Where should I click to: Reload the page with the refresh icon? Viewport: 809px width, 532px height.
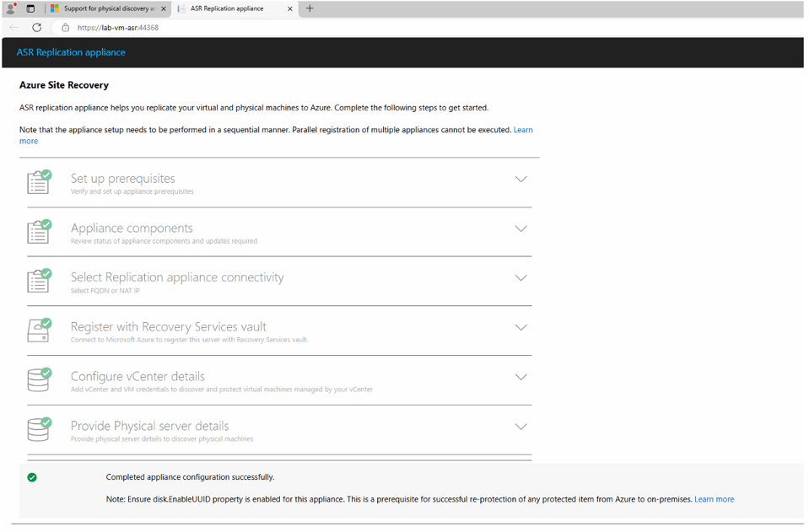(x=36, y=27)
